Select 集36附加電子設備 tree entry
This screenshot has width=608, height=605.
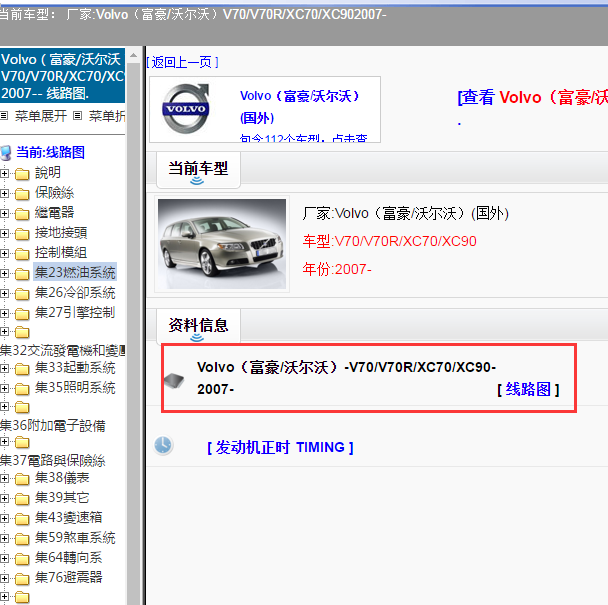tap(53, 426)
